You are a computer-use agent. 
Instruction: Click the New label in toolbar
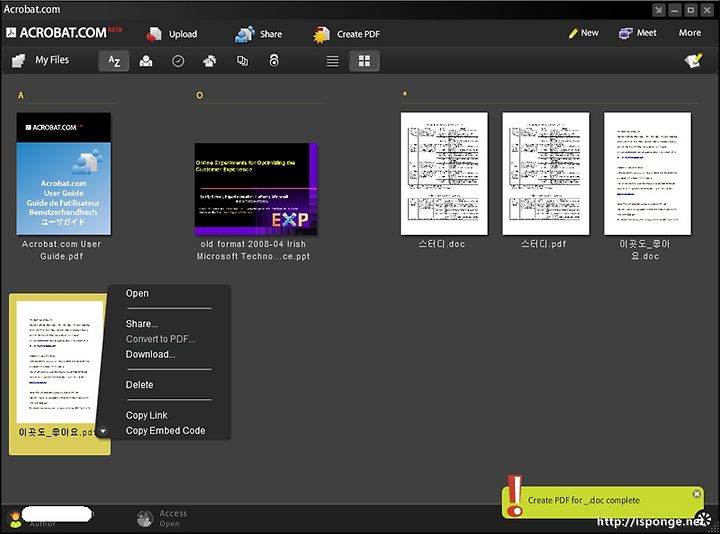tap(590, 33)
